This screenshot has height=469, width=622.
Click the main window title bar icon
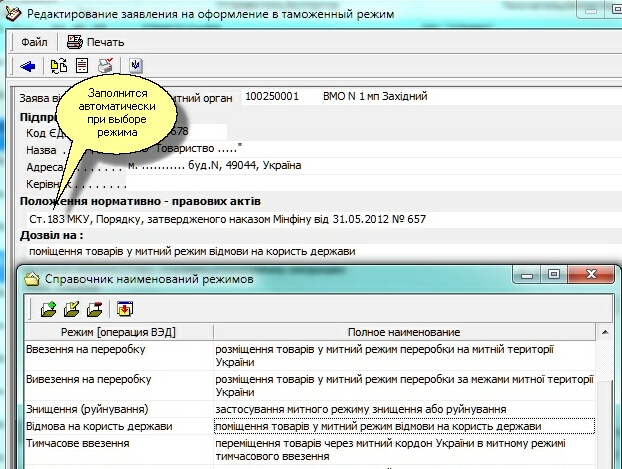(13, 13)
